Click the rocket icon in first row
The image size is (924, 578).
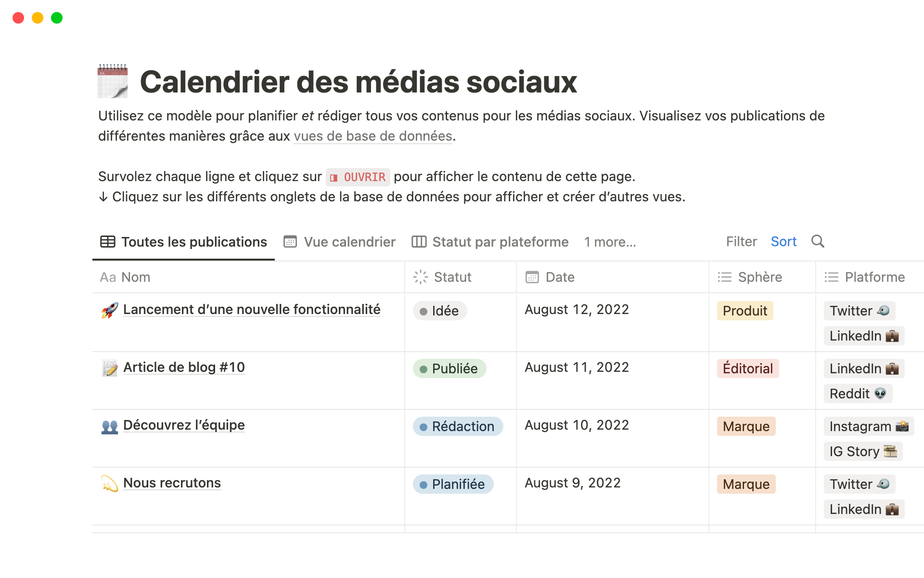click(110, 310)
